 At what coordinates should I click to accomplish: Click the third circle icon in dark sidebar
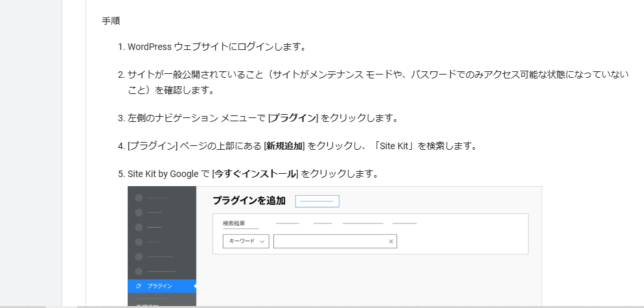click(x=139, y=227)
